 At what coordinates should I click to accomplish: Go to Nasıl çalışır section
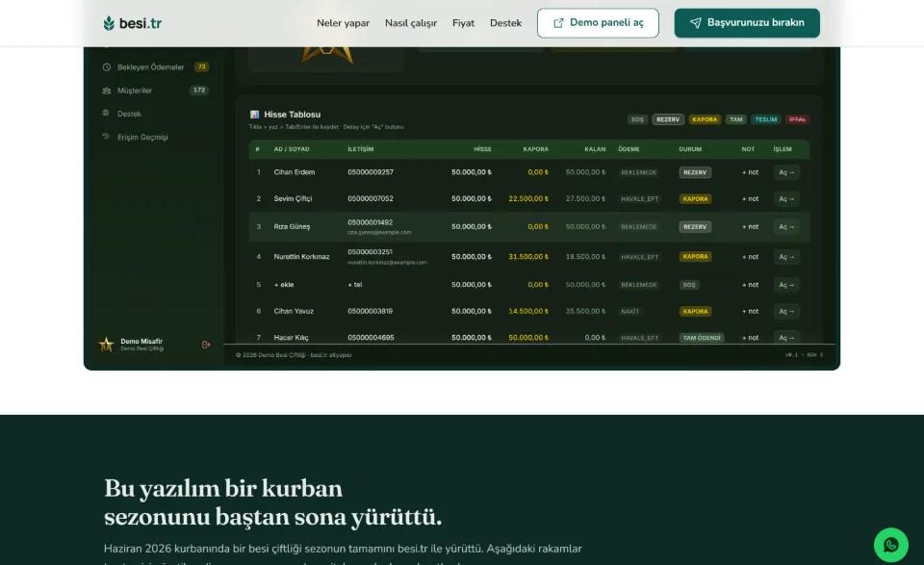(x=411, y=23)
